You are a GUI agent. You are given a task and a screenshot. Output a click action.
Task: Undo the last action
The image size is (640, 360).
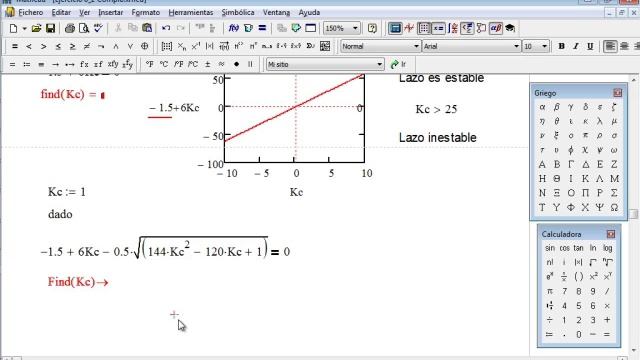[166, 28]
